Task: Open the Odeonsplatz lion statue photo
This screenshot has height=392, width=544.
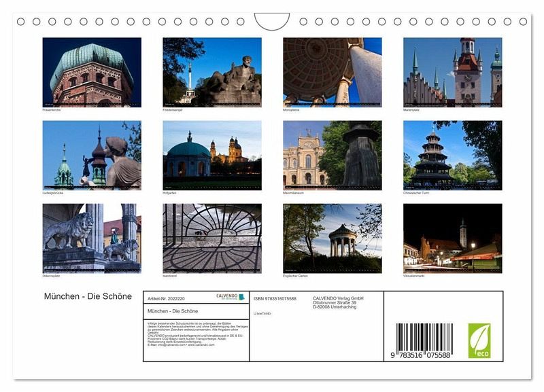Action: pos(92,238)
